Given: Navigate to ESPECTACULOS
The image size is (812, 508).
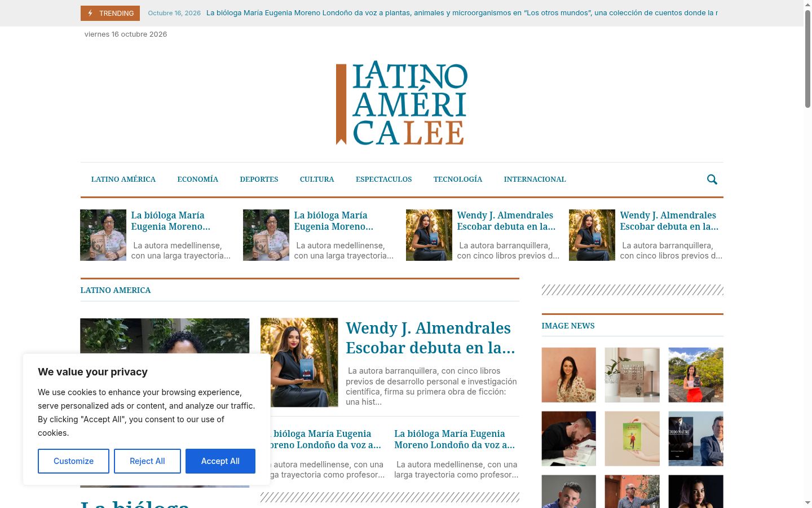Looking at the screenshot, I should click(384, 179).
